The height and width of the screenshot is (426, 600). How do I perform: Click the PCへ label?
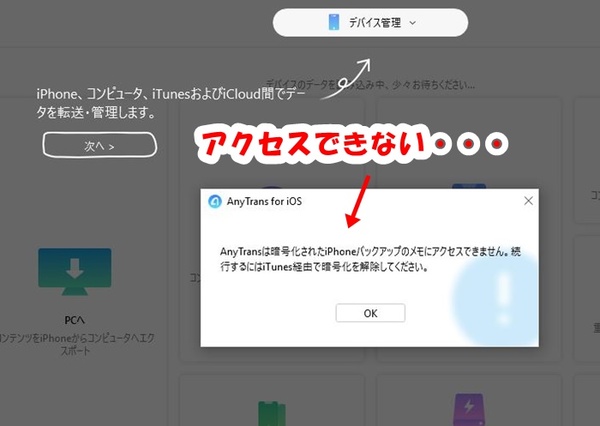(75, 320)
